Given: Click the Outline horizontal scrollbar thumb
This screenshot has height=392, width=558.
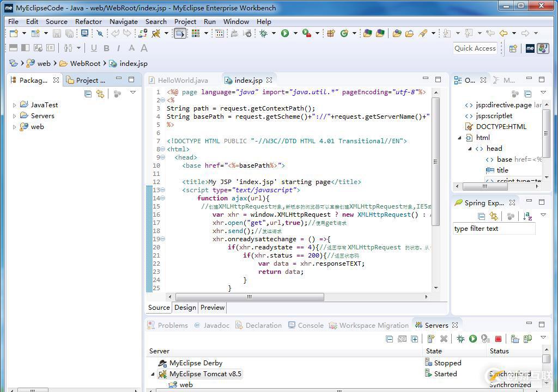Looking at the screenshot, I should point(484,186).
